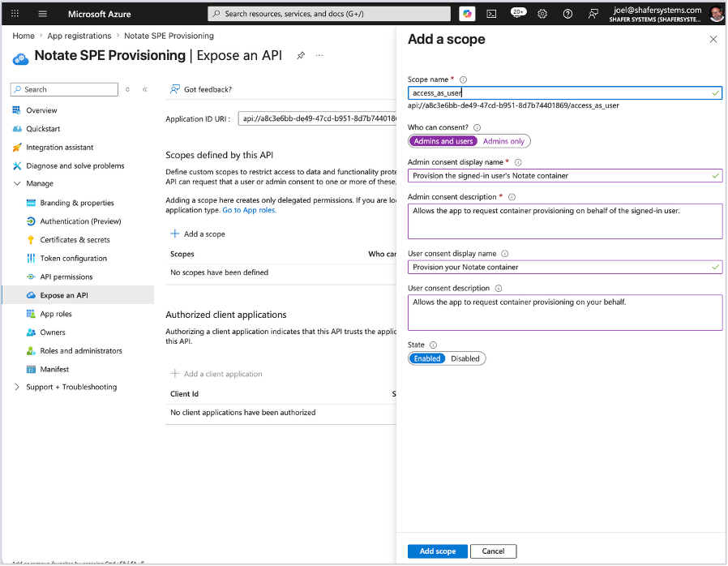The height and width of the screenshot is (566, 728).
Task: Click info icon next to State
Action: [433, 345]
